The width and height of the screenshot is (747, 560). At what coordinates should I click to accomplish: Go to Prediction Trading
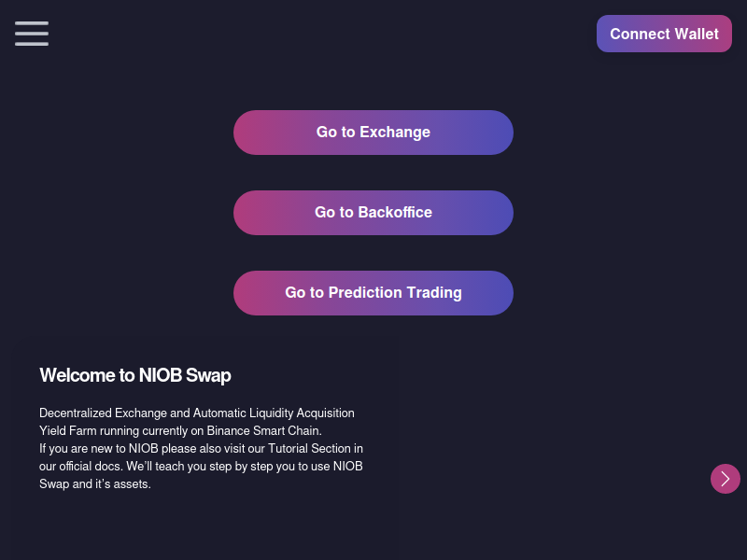[x=373, y=293]
